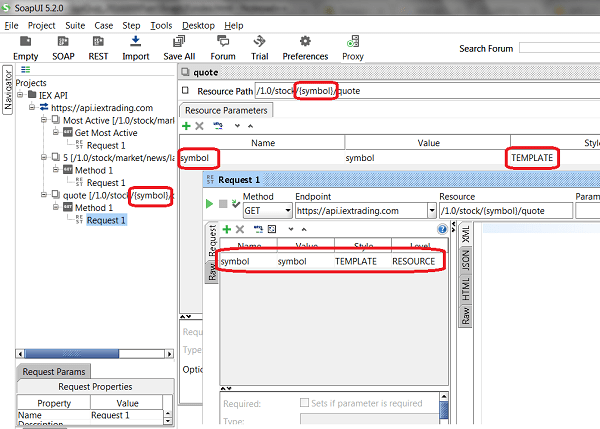Open the Tools menu
Screen dimensions: 600x429
tap(161, 26)
